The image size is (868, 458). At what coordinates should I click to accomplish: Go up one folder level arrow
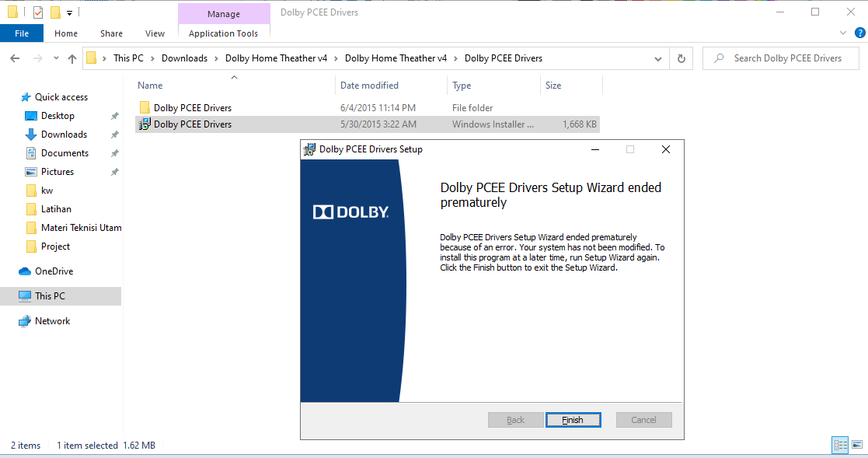(x=72, y=58)
